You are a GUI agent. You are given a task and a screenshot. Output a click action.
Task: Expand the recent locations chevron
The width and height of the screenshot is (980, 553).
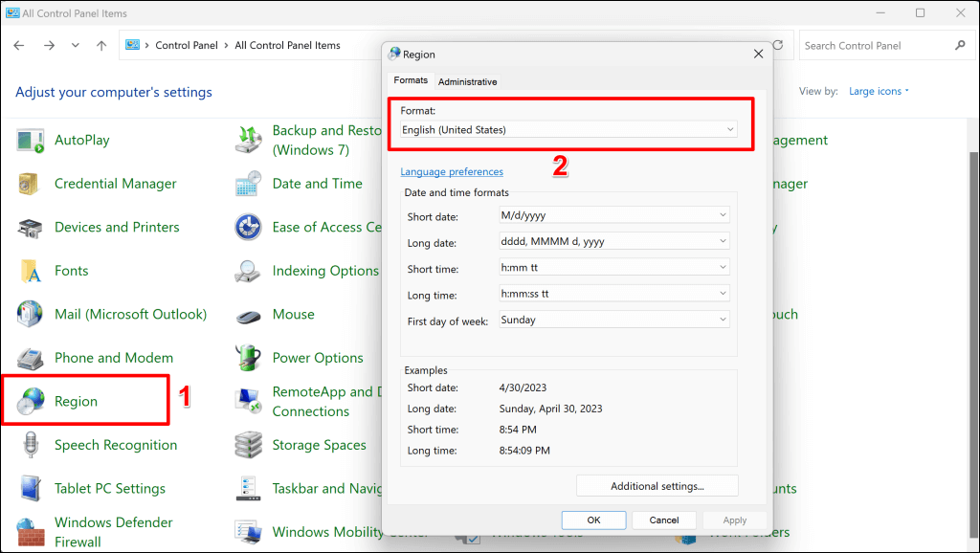pos(75,45)
